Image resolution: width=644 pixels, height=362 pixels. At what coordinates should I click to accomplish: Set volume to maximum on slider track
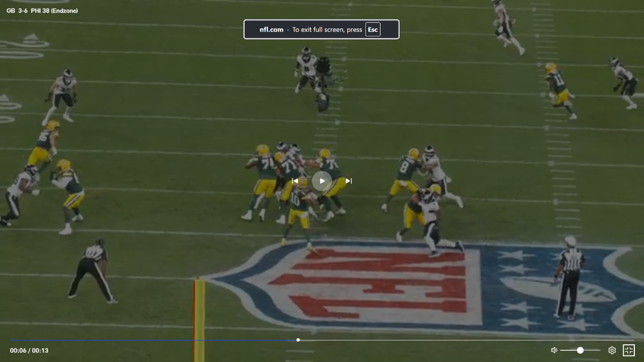(599, 350)
